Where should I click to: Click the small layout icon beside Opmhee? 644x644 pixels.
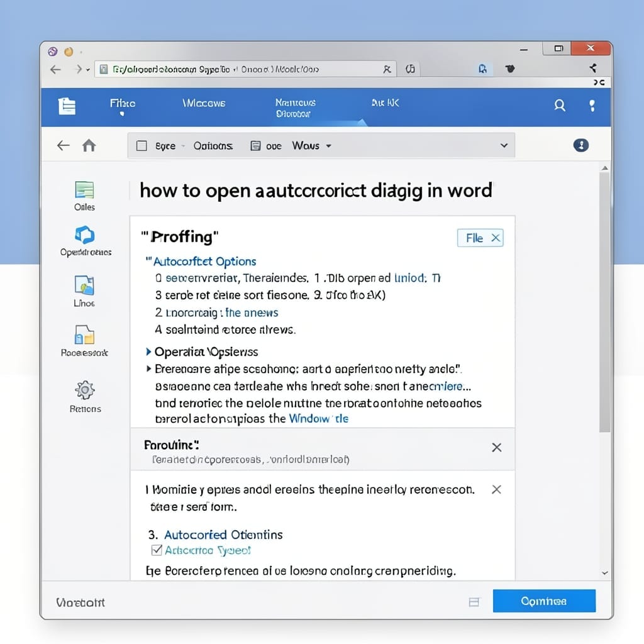(x=474, y=602)
